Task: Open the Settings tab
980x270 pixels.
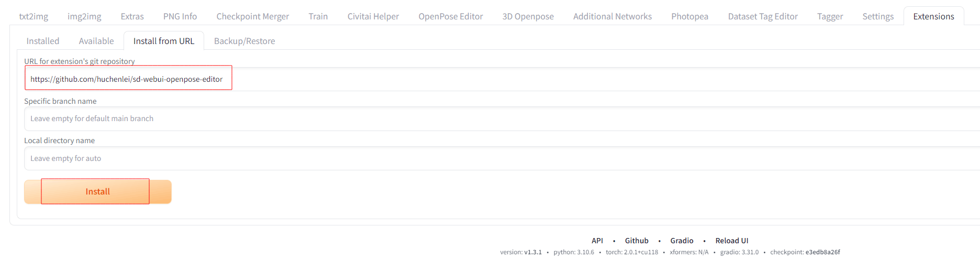Action: [x=877, y=16]
